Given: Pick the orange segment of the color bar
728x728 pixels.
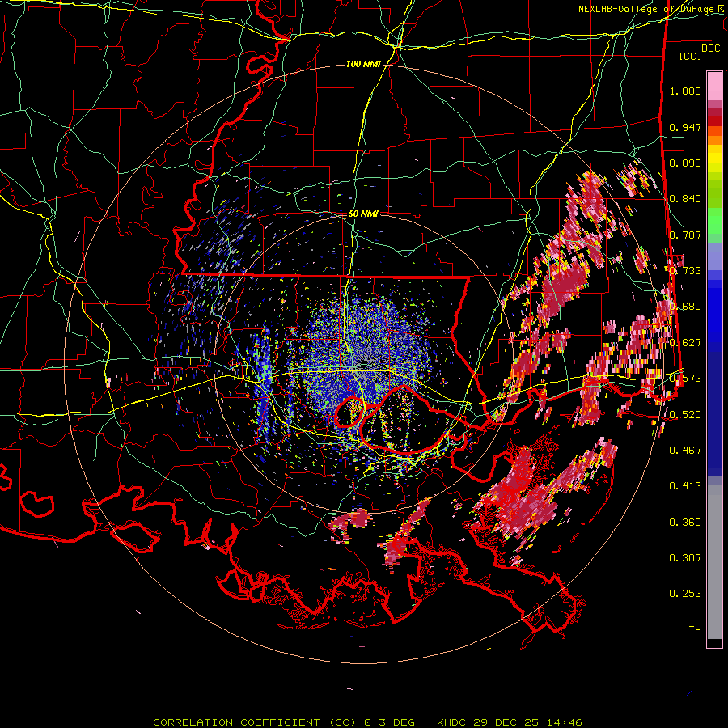Looking at the screenshot, I should [714, 139].
